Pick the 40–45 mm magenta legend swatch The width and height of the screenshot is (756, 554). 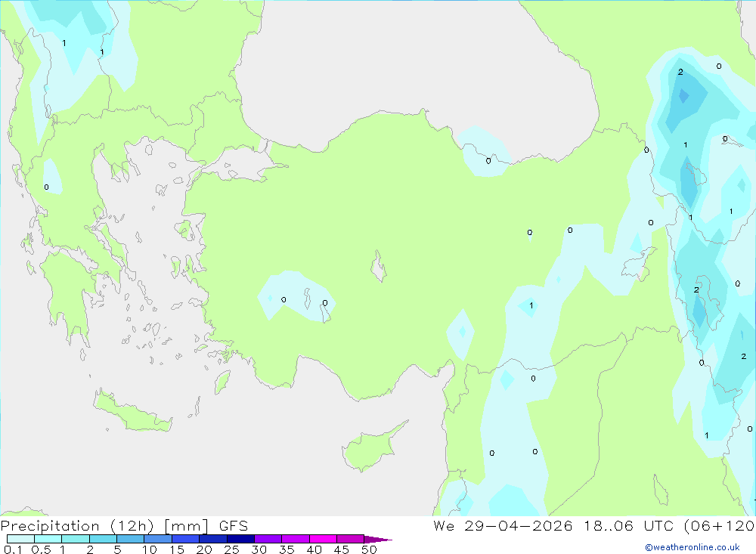click(x=323, y=539)
